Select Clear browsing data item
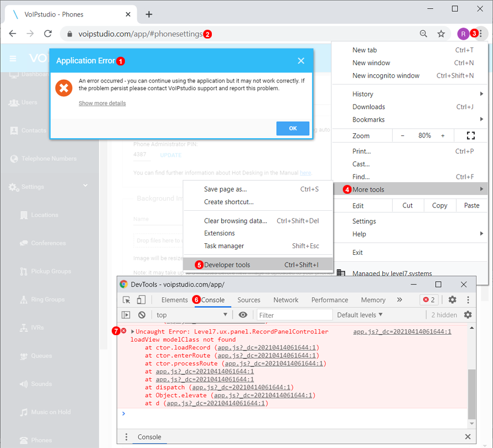This screenshot has height=448, width=493. [258, 221]
